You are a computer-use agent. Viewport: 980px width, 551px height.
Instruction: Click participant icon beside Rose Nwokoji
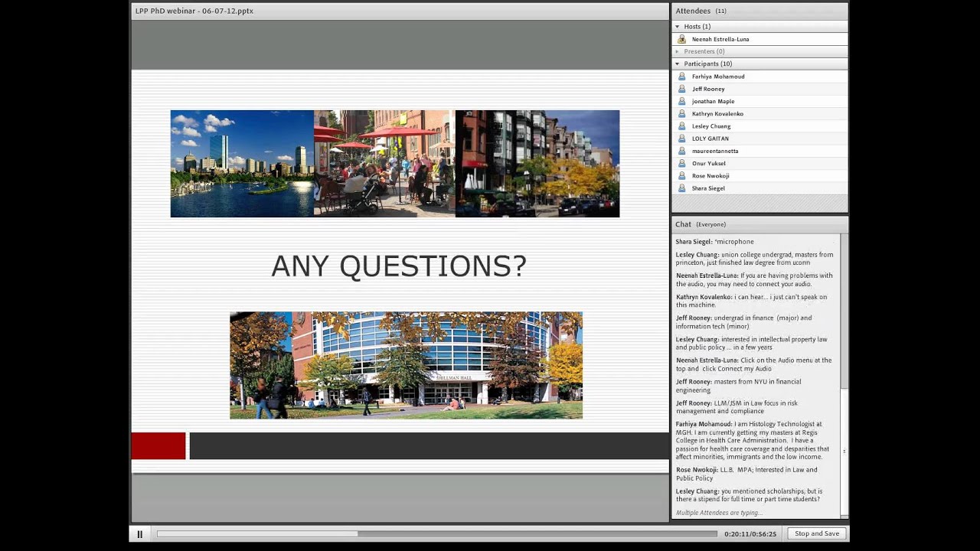pyautogui.click(x=681, y=176)
